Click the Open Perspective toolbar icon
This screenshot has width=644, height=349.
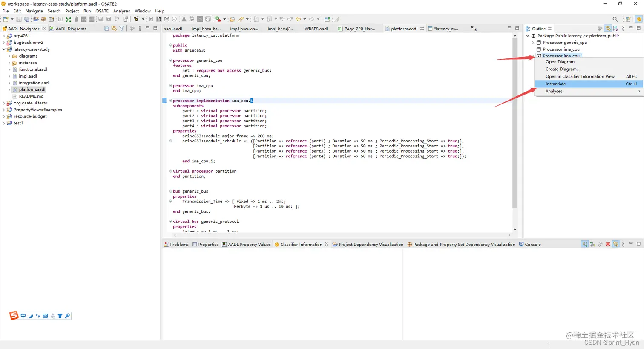(x=628, y=19)
